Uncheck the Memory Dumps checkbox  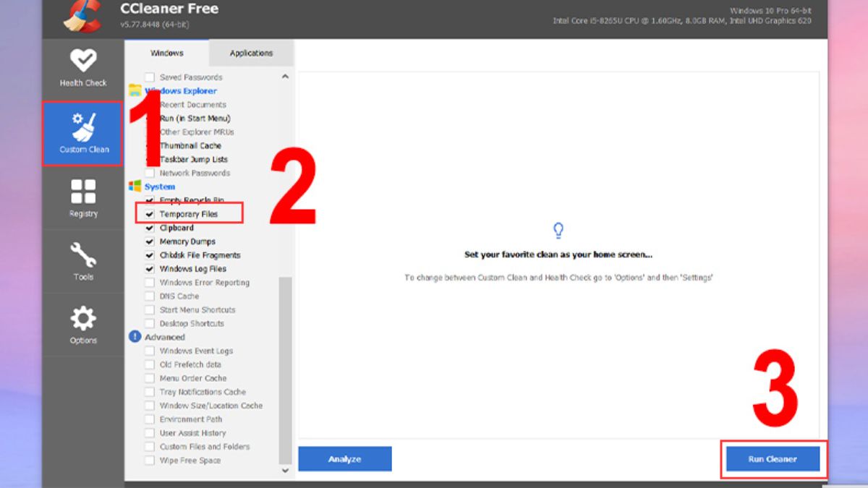[x=150, y=241]
